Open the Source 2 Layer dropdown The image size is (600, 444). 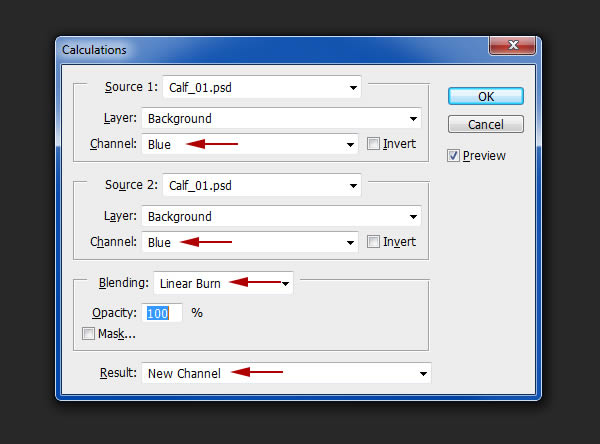click(x=282, y=216)
